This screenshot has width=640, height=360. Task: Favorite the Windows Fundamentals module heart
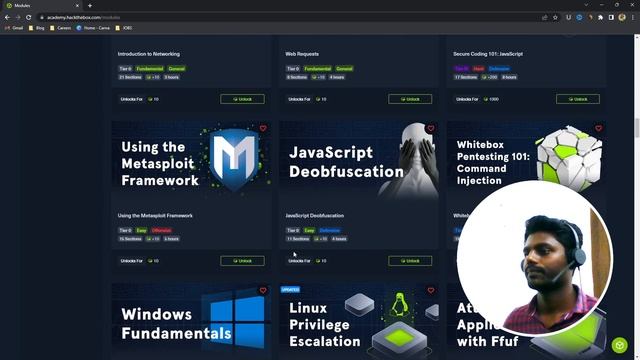click(263, 290)
